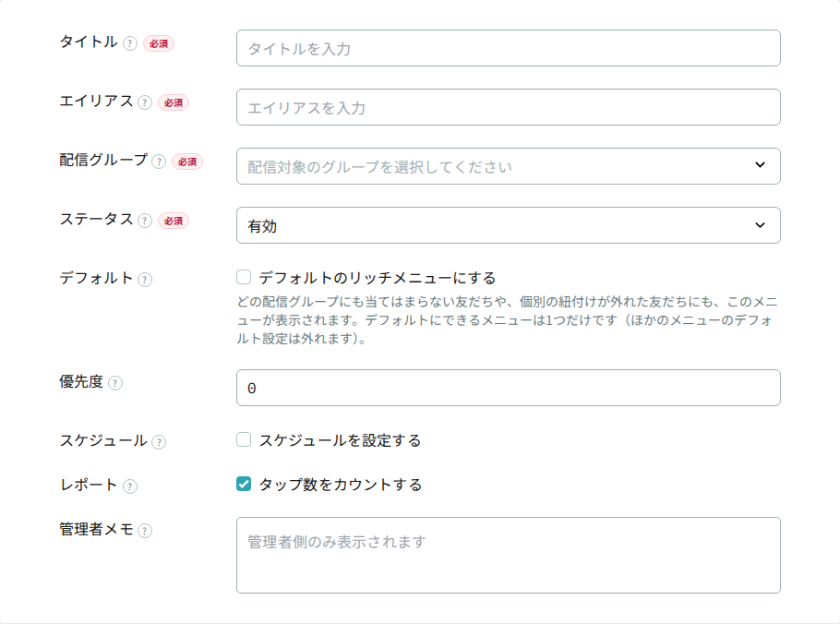Image resolution: width=840 pixels, height=624 pixels.
Task: Expand the ステータス dropdown showing 有効
Action: click(x=509, y=225)
